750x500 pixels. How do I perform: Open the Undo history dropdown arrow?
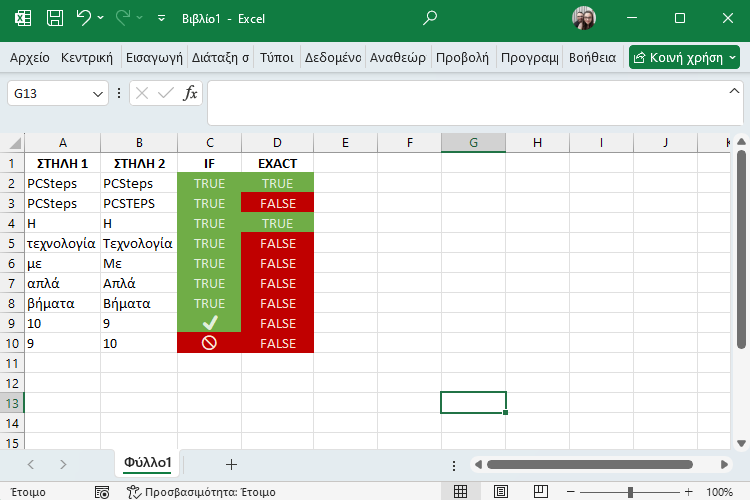pyautogui.click(x=100, y=18)
